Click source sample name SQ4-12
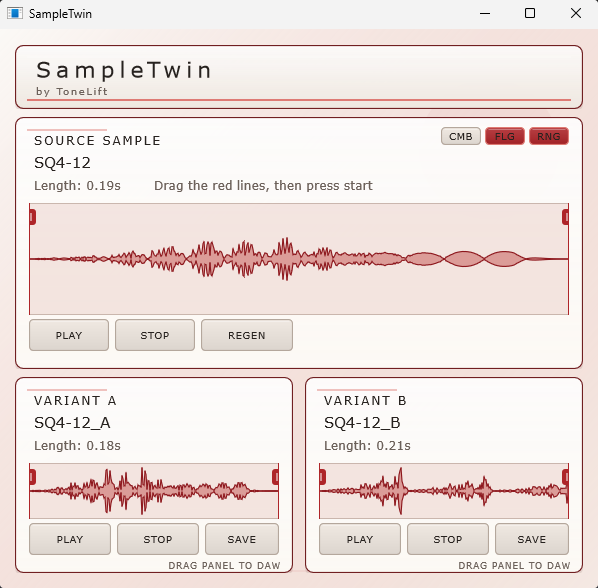598x588 pixels. pyautogui.click(x=63, y=163)
